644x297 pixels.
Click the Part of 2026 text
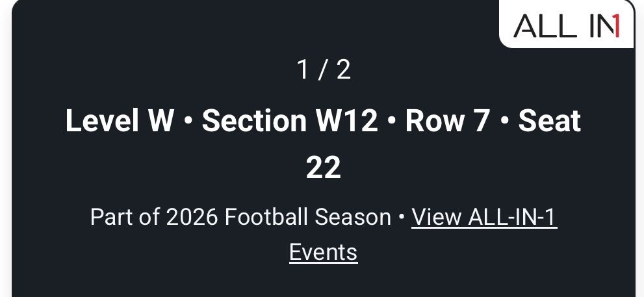click(x=154, y=216)
